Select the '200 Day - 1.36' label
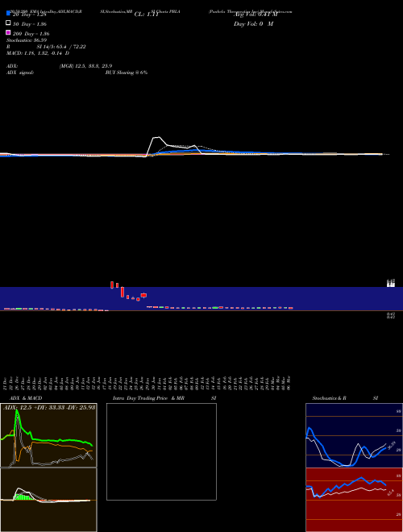Image resolution: width=403 pixels, height=532 pixels. pos(31,34)
